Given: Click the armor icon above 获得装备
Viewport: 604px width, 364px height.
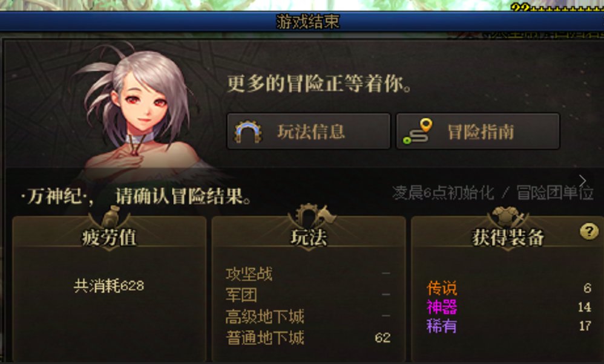Looking at the screenshot, I should pos(508,216).
